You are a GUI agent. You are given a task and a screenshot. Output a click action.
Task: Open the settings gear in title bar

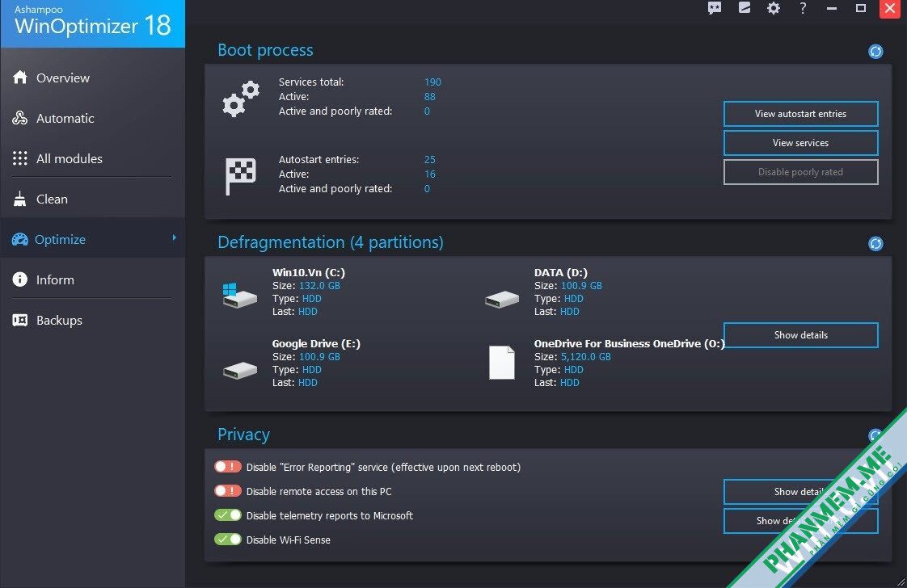(774, 8)
